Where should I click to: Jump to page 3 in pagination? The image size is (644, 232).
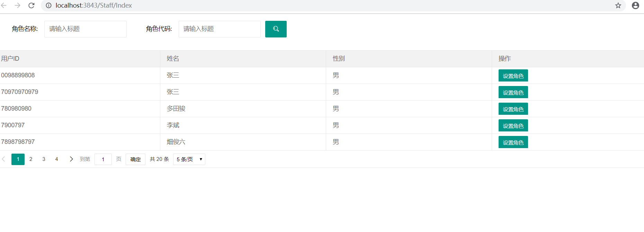point(44,159)
